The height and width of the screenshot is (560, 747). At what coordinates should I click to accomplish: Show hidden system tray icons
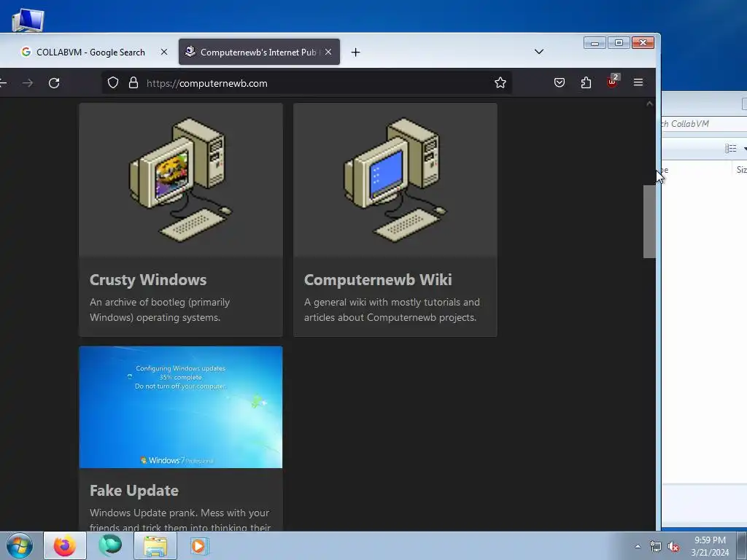[638, 546]
